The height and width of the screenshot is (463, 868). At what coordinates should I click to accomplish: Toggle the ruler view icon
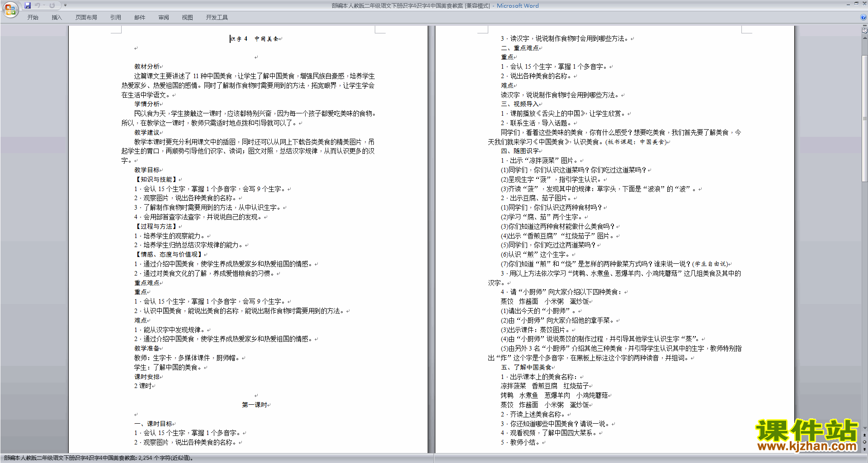(x=865, y=31)
